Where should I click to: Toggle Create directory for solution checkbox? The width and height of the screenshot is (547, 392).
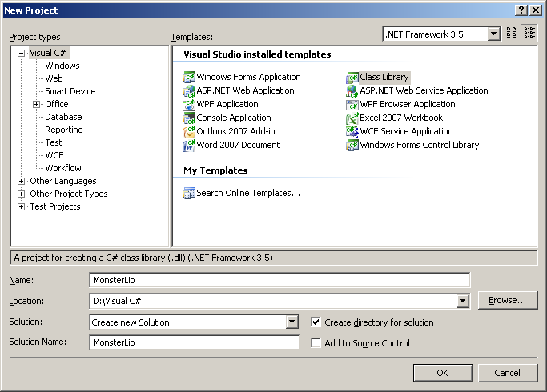click(316, 322)
